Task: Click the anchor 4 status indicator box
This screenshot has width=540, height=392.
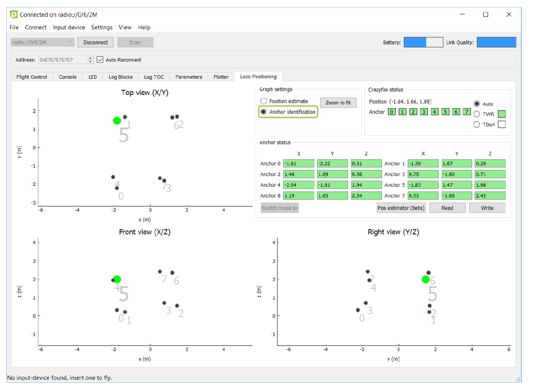Action: pyautogui.click(x=434, y=112)
